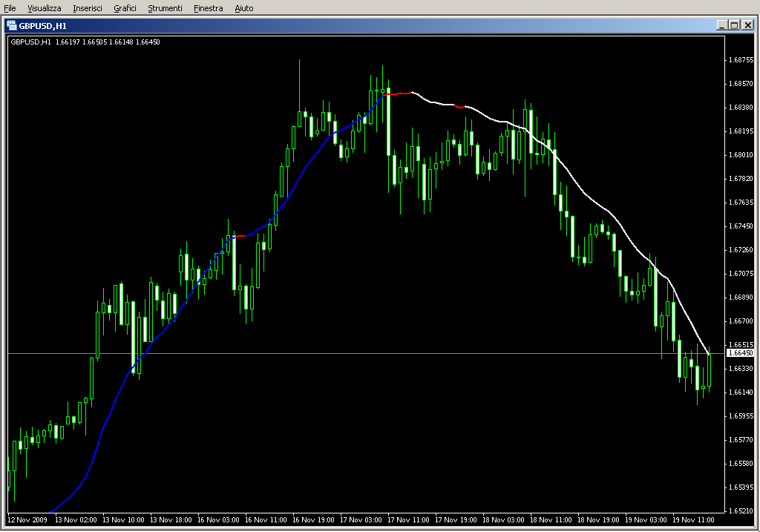
Task: Click the OHLC info text in chart corner
Action: [x=85, y=42]
